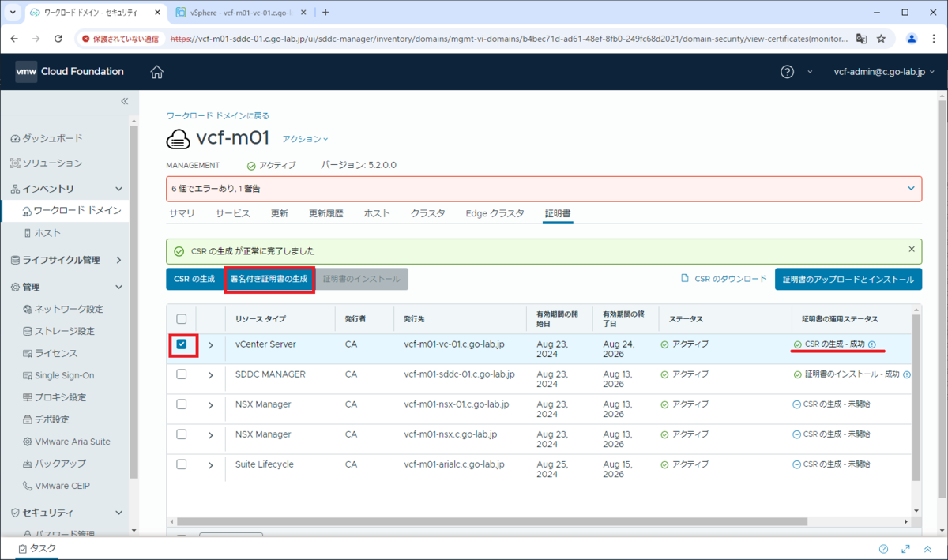Open the タスク panel at bottom
Screen dimensions: 948x560
37,548
